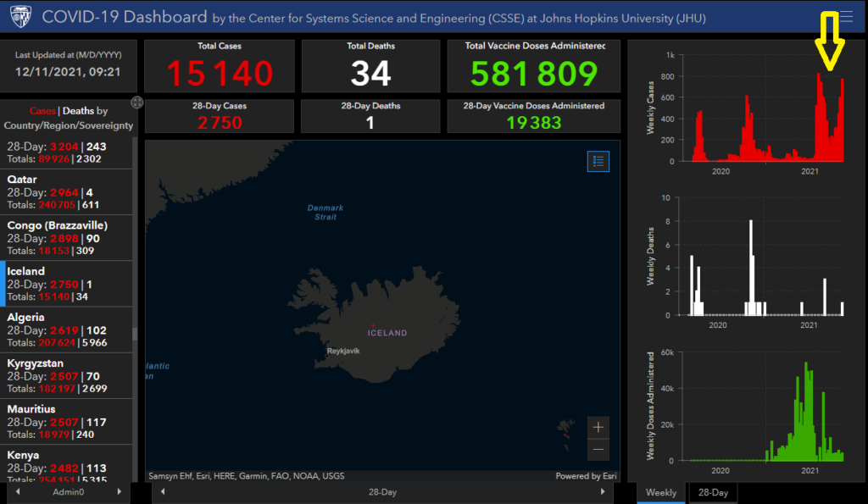868x504 pixels.
Task: Switch charts to the 28-Day tab
Action: tap(713, 492)
